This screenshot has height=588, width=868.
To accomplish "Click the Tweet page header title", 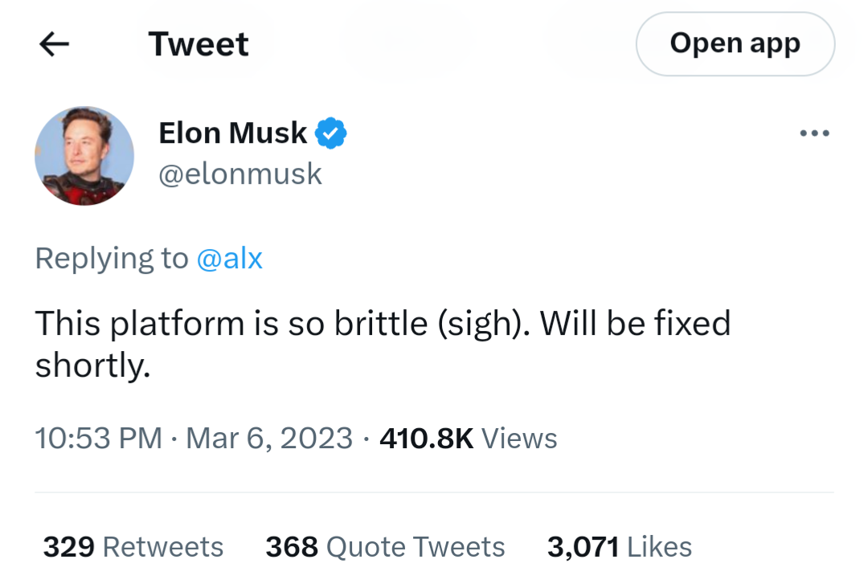I will click(199, 44).
